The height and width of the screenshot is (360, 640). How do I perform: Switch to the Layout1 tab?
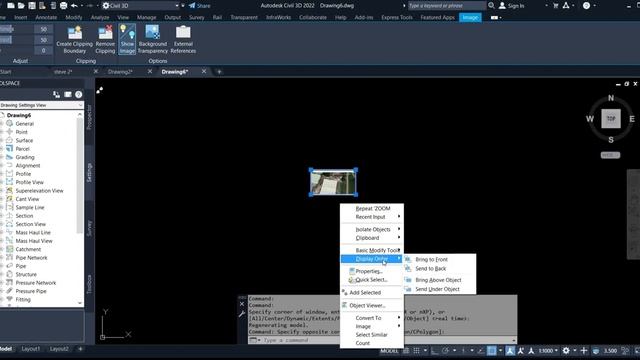(31, 349)
